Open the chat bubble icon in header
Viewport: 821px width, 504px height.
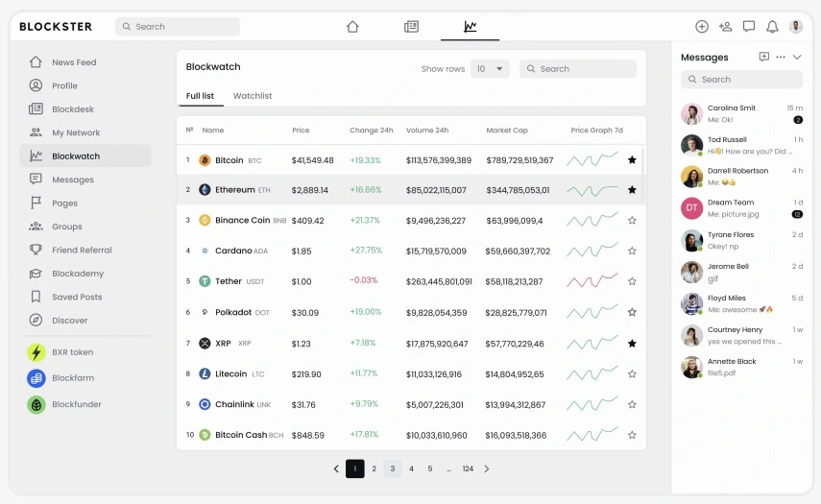[x=749, y=26]
